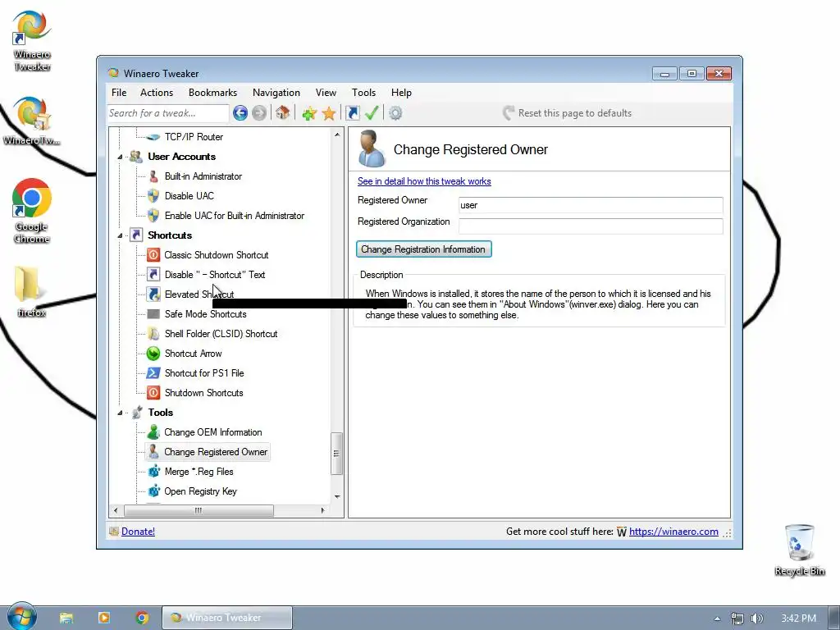Click the Disable UAC shield icon

[153, 196]
